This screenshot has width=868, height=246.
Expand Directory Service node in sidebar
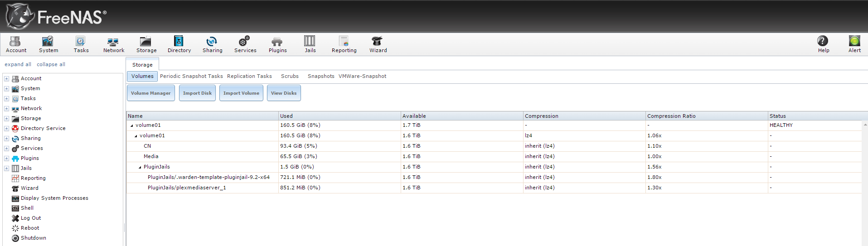pyautogui.click(x=6, y=128)
